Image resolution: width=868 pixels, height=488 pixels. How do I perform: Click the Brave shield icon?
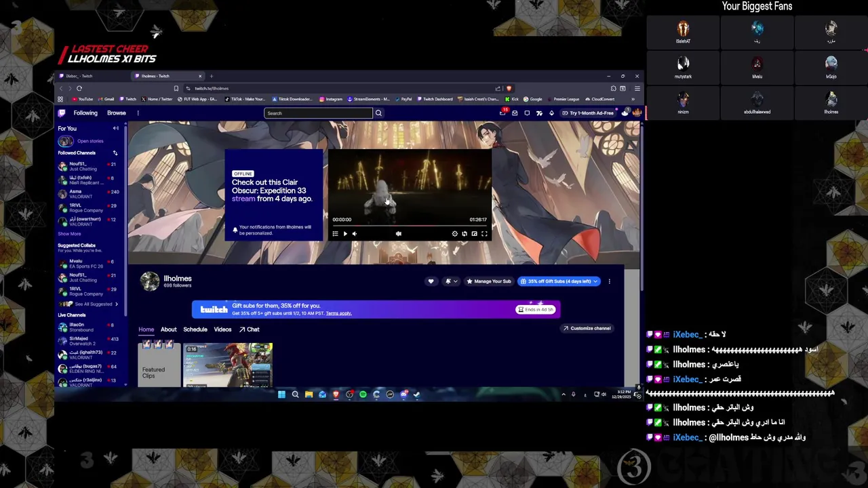(509, 88)
